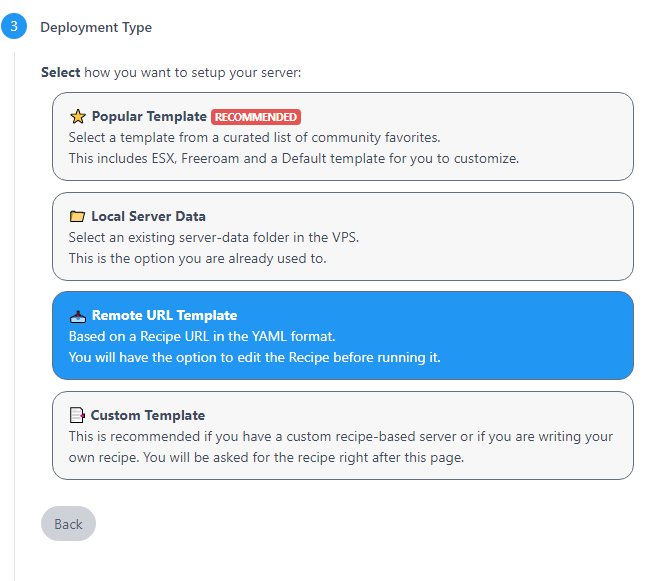
Task: Choose the Local Server Data option title
Action: tap(148, 216)
